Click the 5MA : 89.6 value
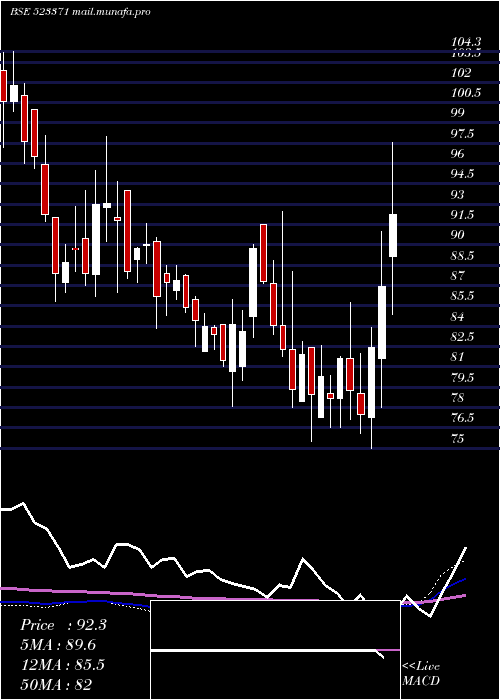This screenshot has height=700, width=500. click(58, 645)
